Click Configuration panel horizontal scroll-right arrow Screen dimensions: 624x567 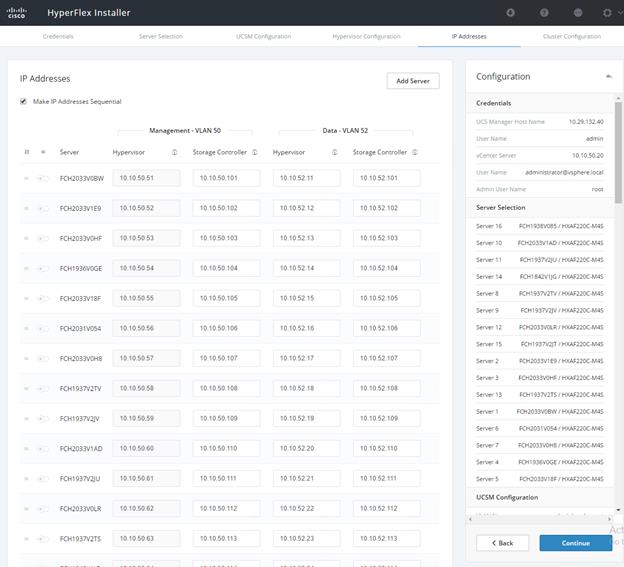[x=609, y=519]
